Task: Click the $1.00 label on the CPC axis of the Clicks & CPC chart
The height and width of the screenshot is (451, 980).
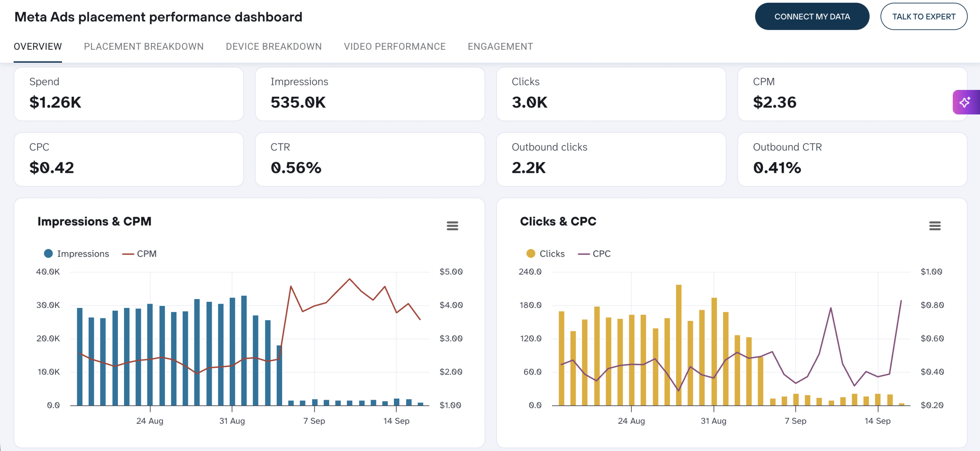Action: tap(931, 272)
